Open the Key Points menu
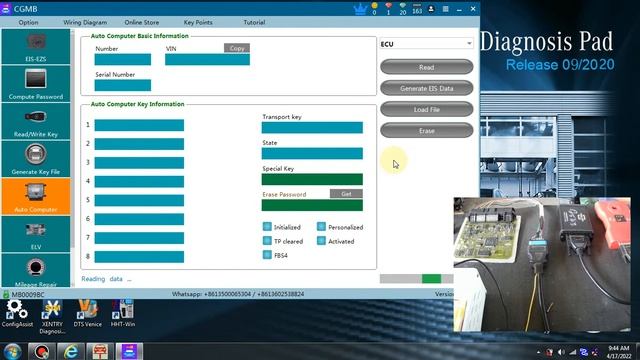Screen dimensions: 640x360 click(x=198, y=22)
